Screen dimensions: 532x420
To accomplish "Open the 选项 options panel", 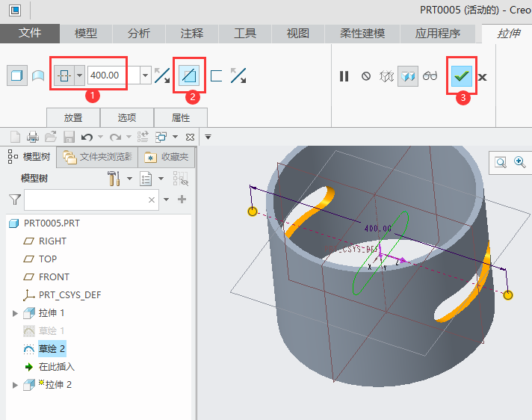I will (127, 117).
